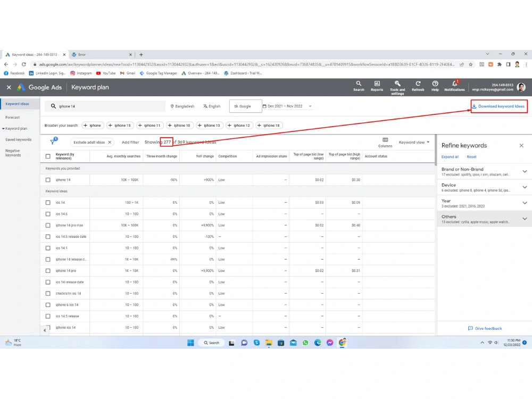
Task: Click the Refresh icon in Google Ads header
Action: pos(418,86)
